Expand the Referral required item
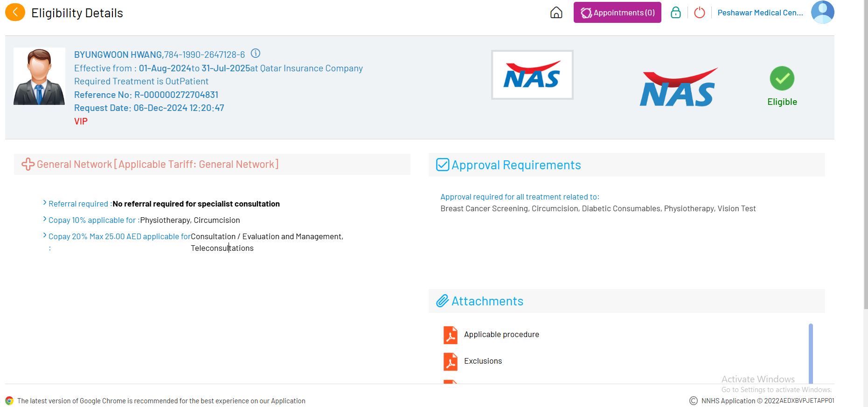This screenshot has width=868, height=407. pos(45,203)
